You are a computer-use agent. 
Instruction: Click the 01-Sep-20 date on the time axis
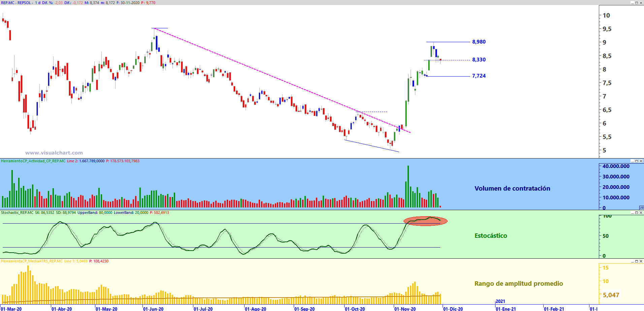[304, 309]
